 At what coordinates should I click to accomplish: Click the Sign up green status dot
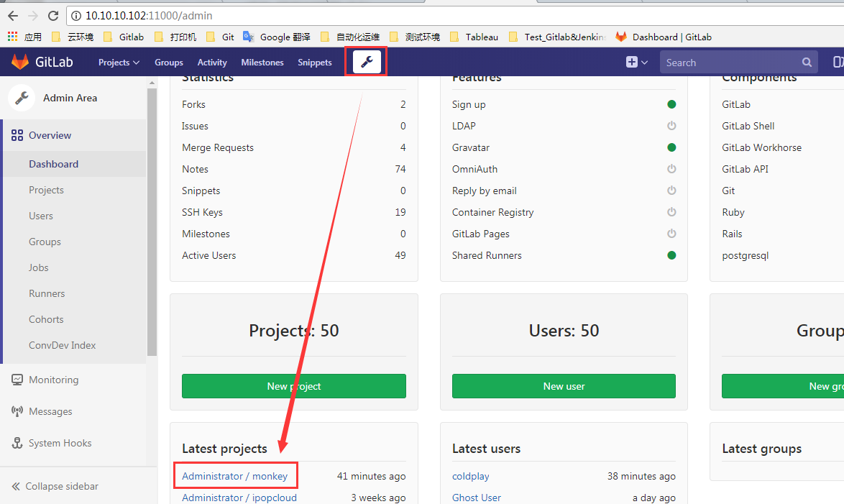click(x=671, y=104)
